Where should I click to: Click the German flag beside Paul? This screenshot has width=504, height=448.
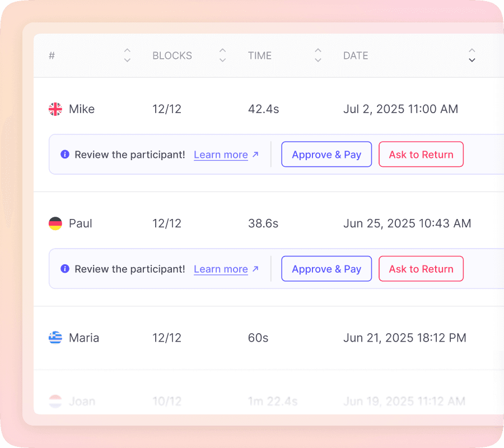[55, 223]
